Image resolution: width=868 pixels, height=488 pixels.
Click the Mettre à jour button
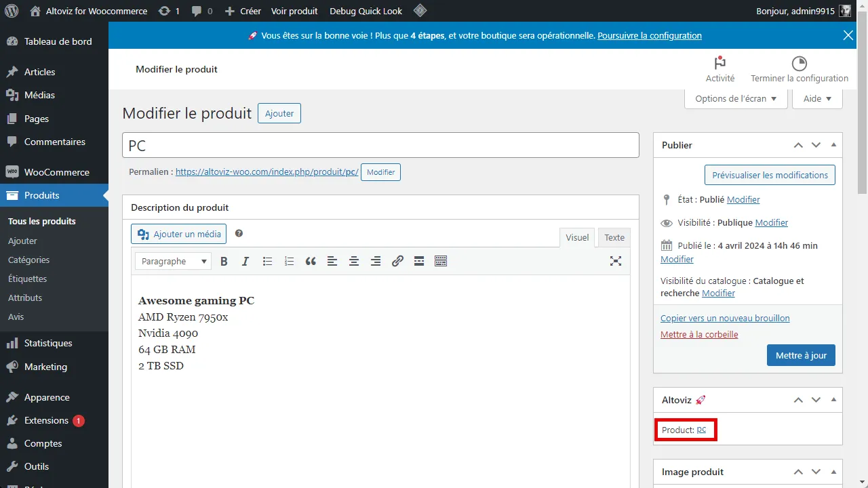tap(801, 355)
